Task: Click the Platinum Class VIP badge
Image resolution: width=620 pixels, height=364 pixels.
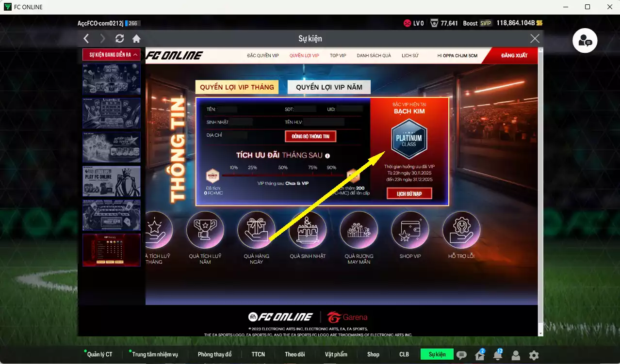Action: point(409,139)
